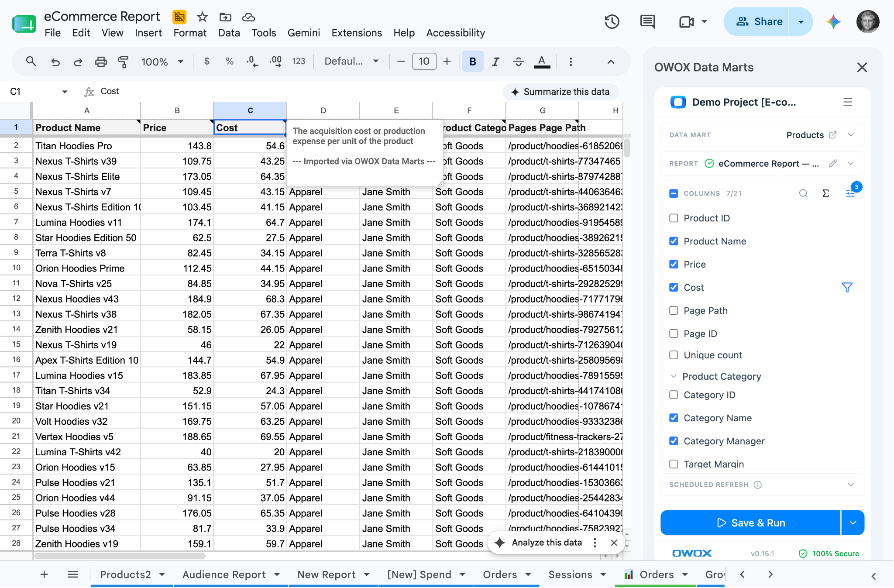Switch to Audience Report sheet tab
Image resolution: width=894 pixels, height=588 pixels.
point(224,574)
